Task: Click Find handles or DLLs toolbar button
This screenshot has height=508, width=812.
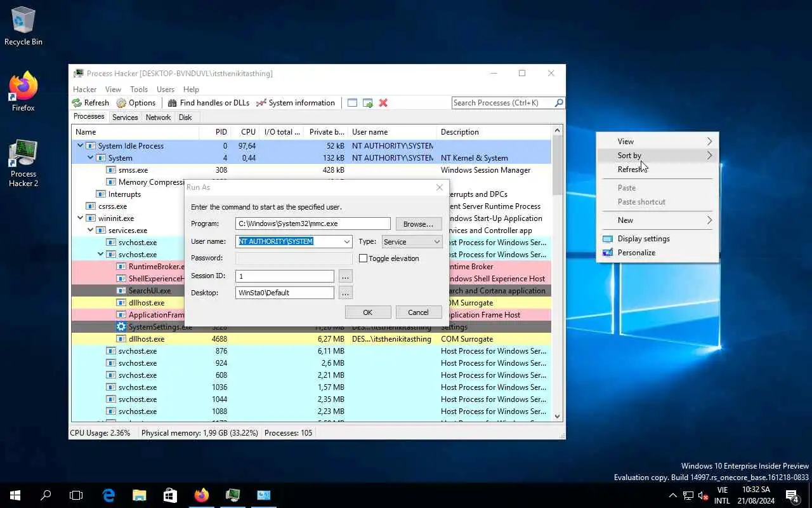Action: pyautogui.click(x=208, y=103)
